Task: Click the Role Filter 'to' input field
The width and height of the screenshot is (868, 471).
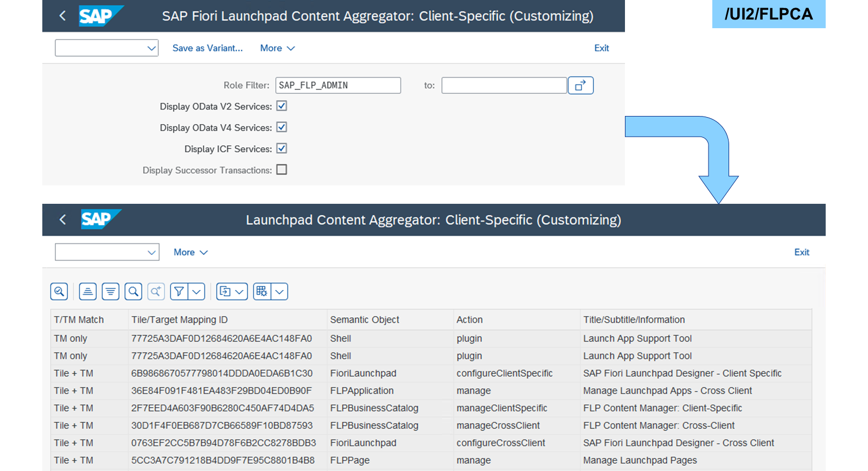Action: pyautogui.click(x=504, y=86)
